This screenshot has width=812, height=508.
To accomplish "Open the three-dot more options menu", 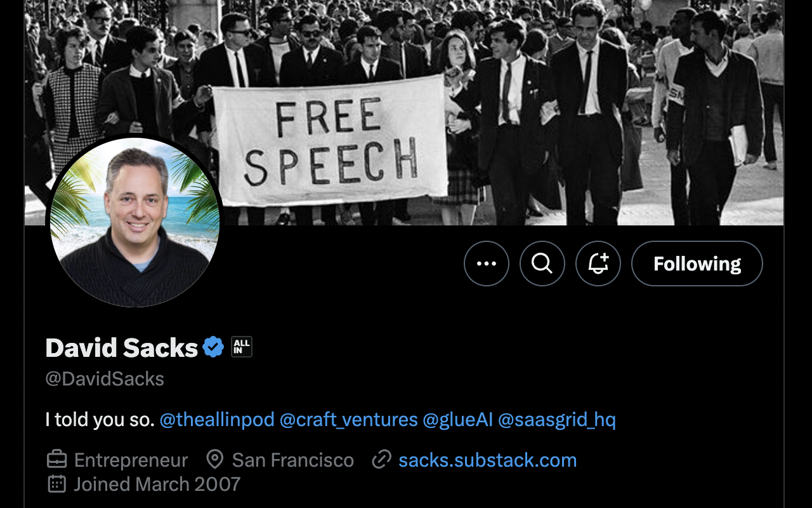I will pyautogui.click(x=487, y=264).
